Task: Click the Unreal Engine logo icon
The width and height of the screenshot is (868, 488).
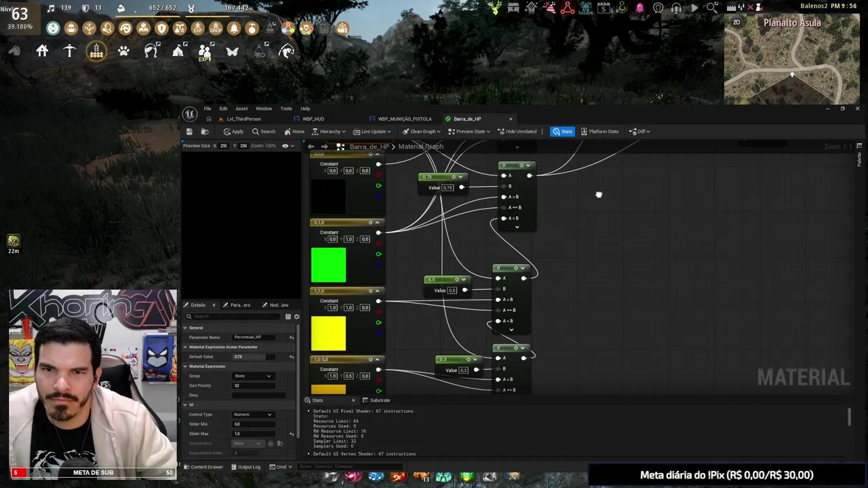Action: click(190, 114)
